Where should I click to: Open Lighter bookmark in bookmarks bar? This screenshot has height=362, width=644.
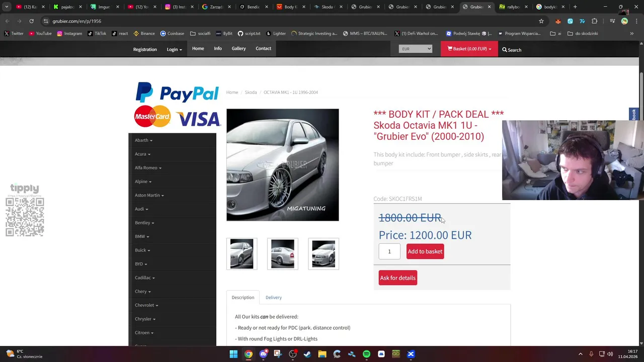click(276, 34)
